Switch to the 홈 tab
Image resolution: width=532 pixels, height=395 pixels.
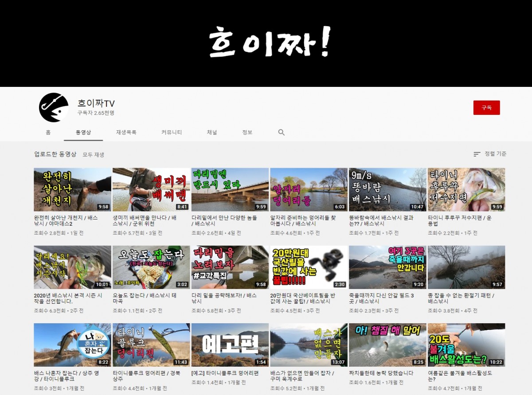[48, 133]
